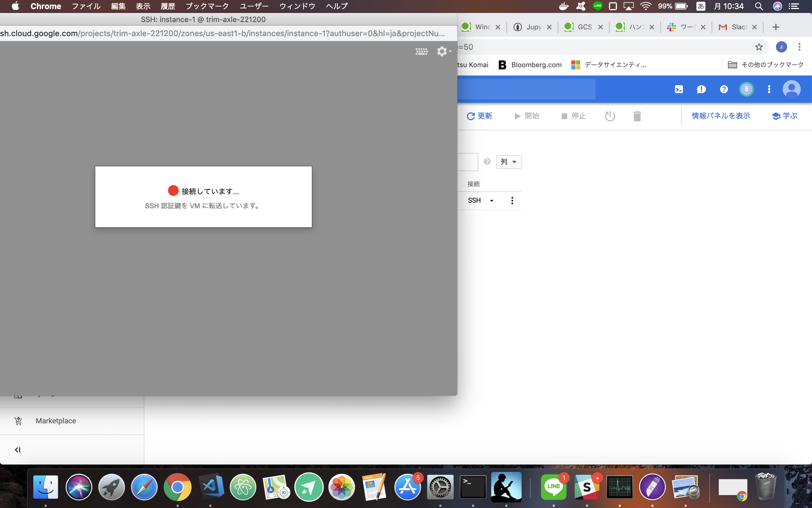Viewport: 812px width, 508px height.
Task: Open the console header three-dot menu
Action: (769, 89)
